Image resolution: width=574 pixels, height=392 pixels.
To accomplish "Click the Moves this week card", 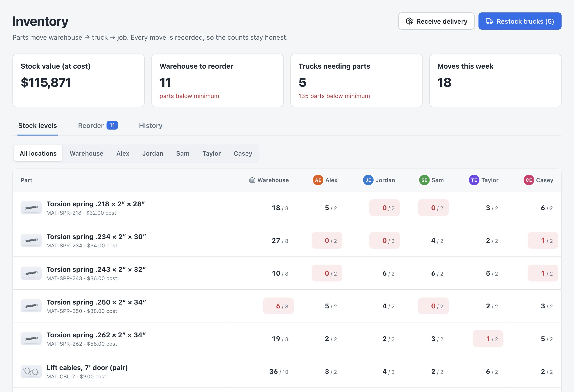I will 495,81.
